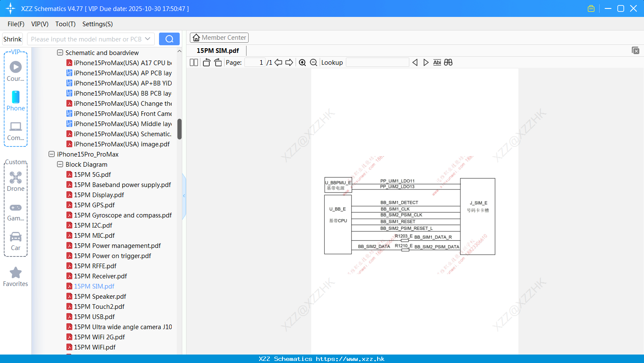Zoom out of the PDF
Viewport: 644px width, 363px height.
(x=313, y=62)
